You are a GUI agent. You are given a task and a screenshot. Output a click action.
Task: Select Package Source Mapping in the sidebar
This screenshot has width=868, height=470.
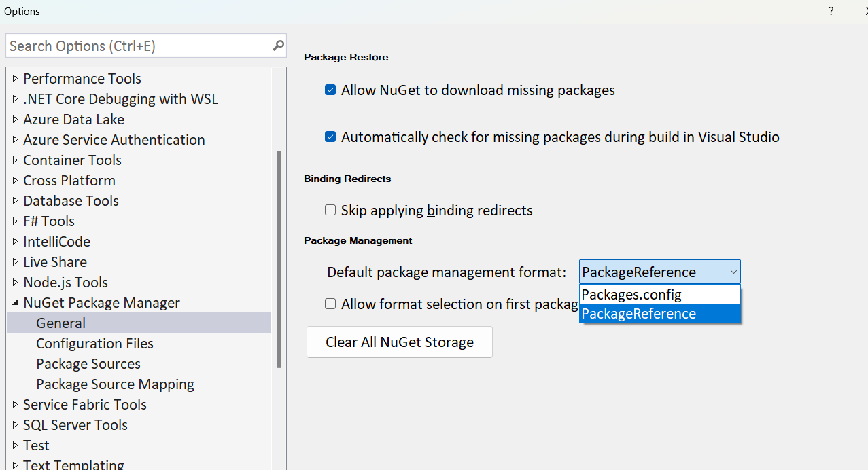pyautogui.click(x=115, y=384)
